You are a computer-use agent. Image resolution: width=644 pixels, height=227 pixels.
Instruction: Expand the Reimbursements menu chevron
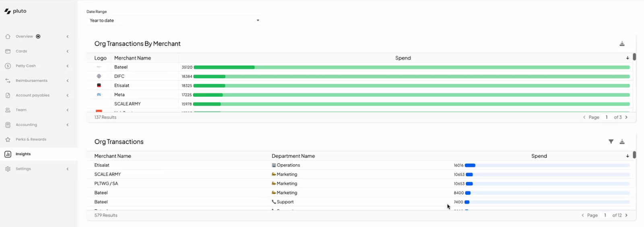68,80
